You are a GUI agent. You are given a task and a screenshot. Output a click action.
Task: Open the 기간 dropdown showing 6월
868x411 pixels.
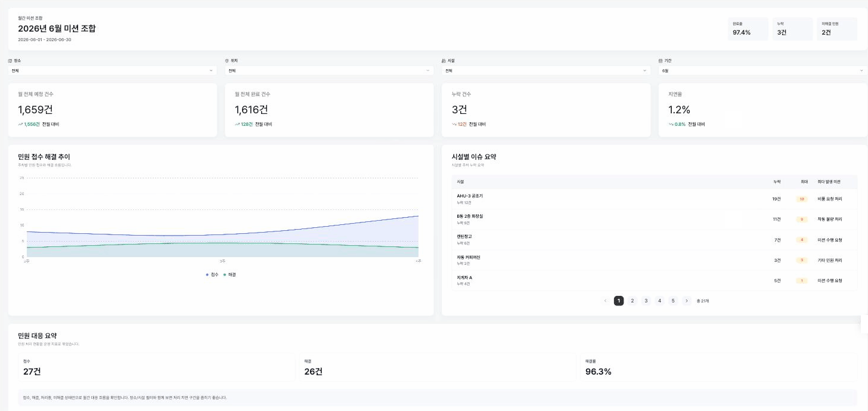coord(763,70)
